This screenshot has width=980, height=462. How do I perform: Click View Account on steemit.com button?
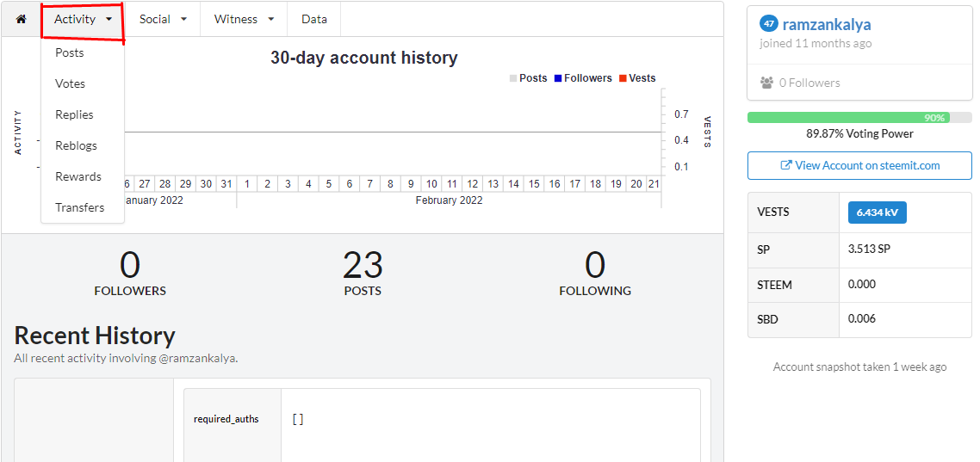coord(859,165)
